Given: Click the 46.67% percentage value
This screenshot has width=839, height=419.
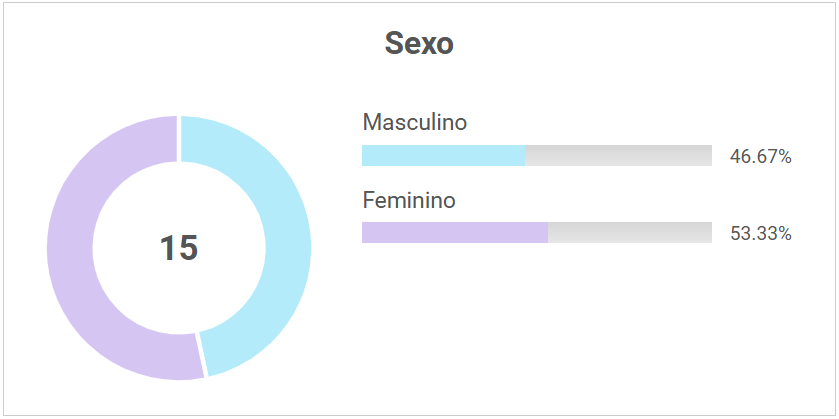Looking at the screenshot, I should (760, 157).
